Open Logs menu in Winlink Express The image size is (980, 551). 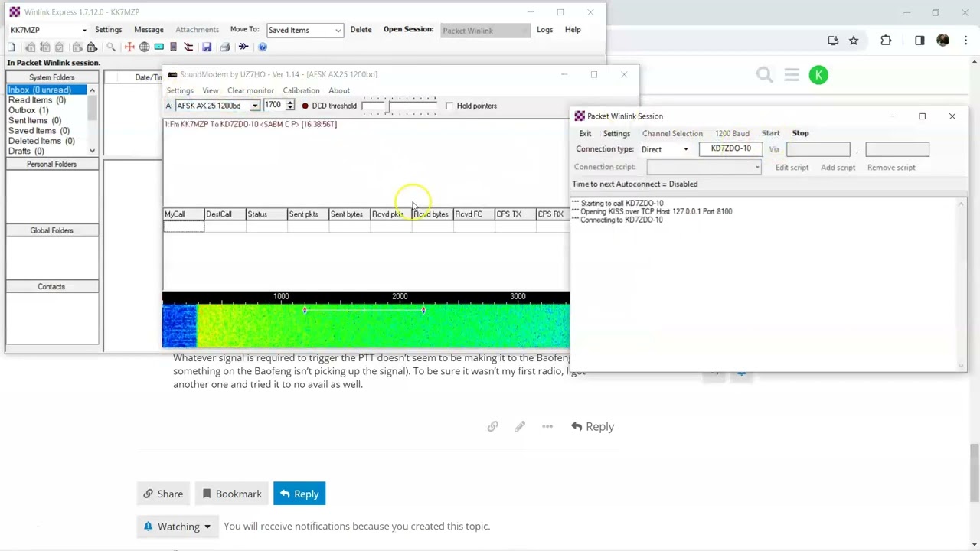point(544,29)
